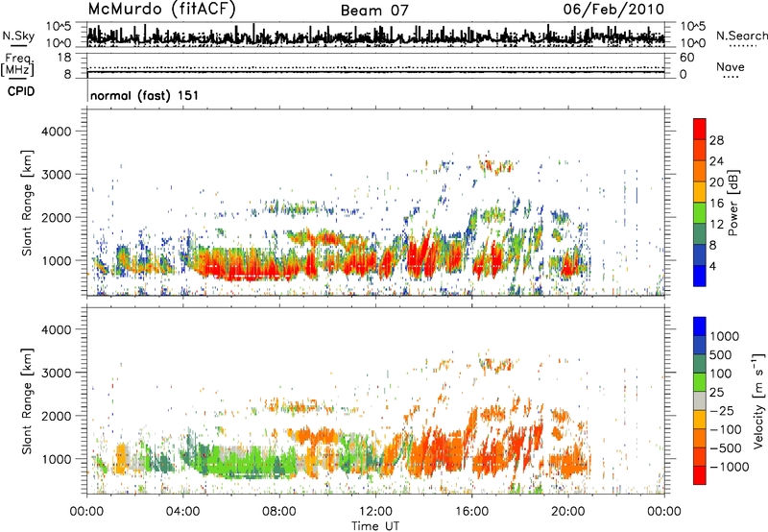Select the "Time UT" axis title

(x=375, y=525)
